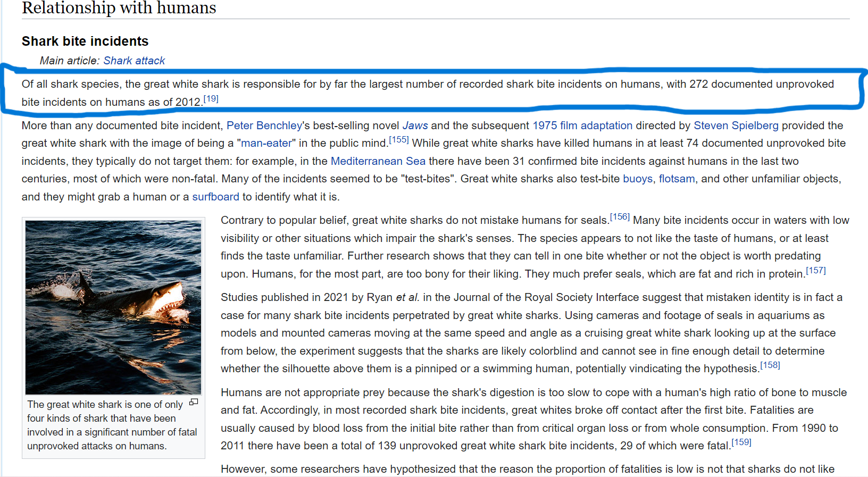Viewport: 868px width, 477px height.
Task: Open the Shark attack main article link
Action: pyautogui.click(x=134, y=61)
